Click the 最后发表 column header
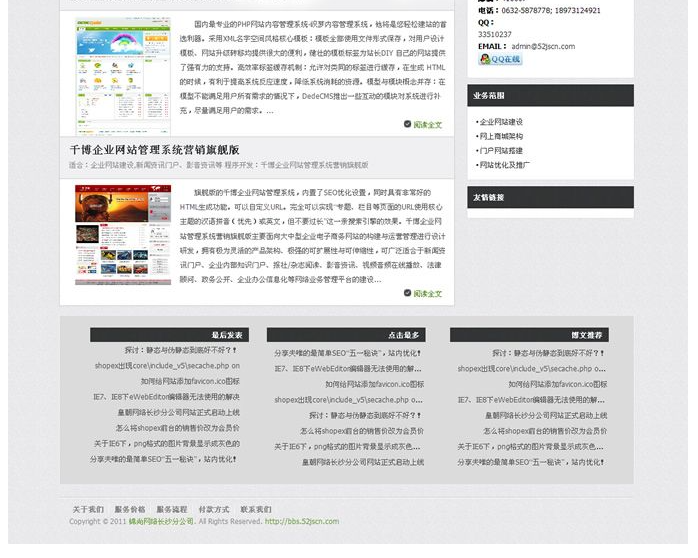This screenshot has height=558, width=698. [x=169, y=335]
